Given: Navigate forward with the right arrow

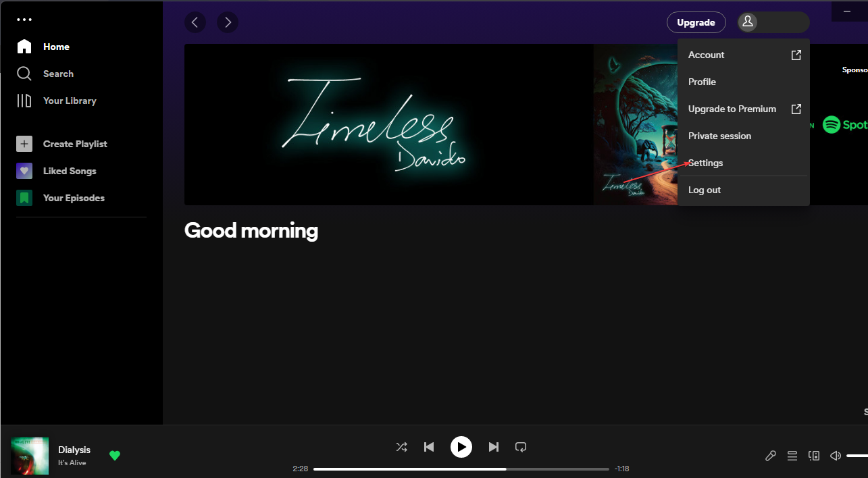Looking at the screenshot, I should click(228, 22).
